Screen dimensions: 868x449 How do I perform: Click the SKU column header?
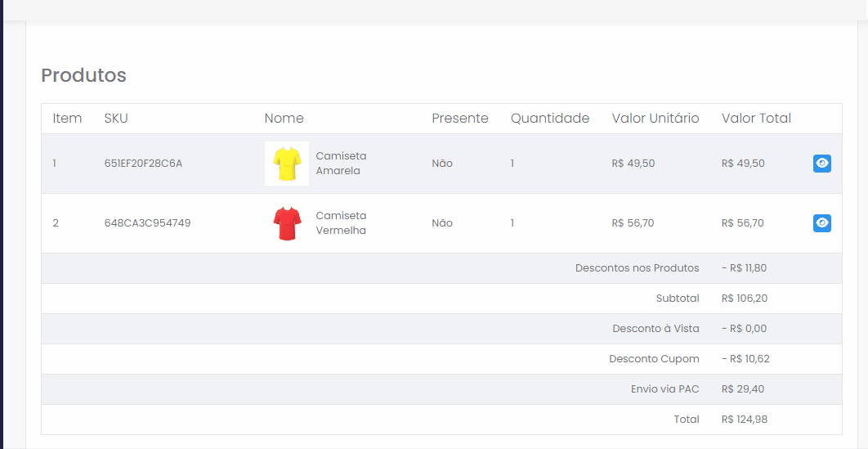(116, 118)
